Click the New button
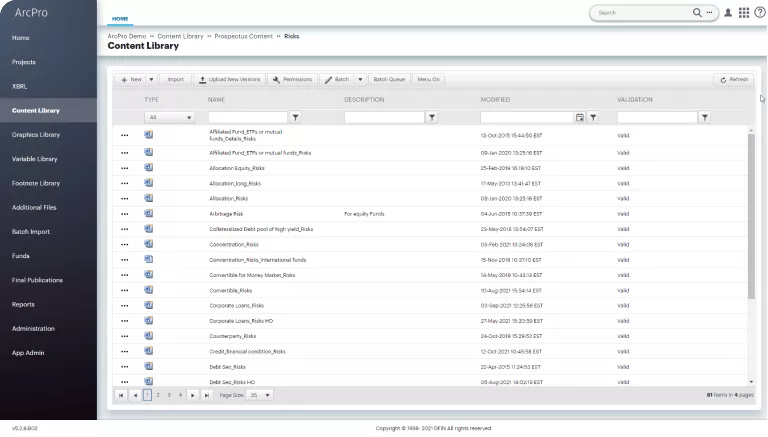 131,79
